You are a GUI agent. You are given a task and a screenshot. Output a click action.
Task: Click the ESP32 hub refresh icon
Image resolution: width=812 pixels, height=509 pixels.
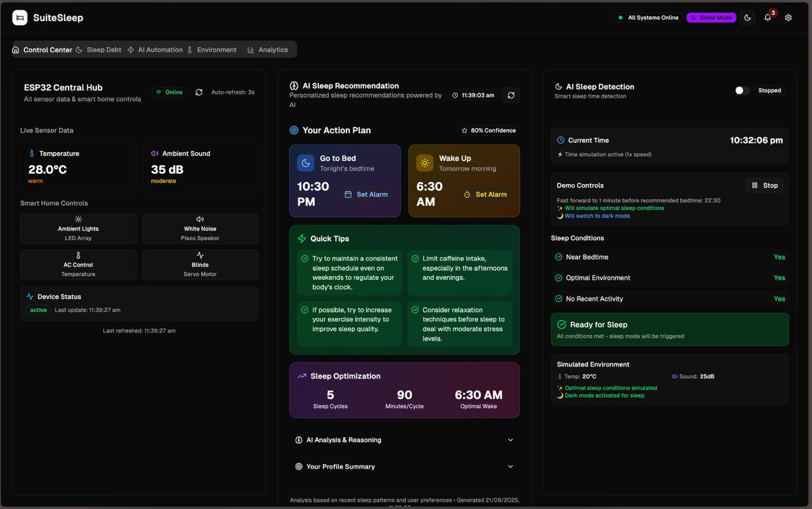[x=199, y=92]
